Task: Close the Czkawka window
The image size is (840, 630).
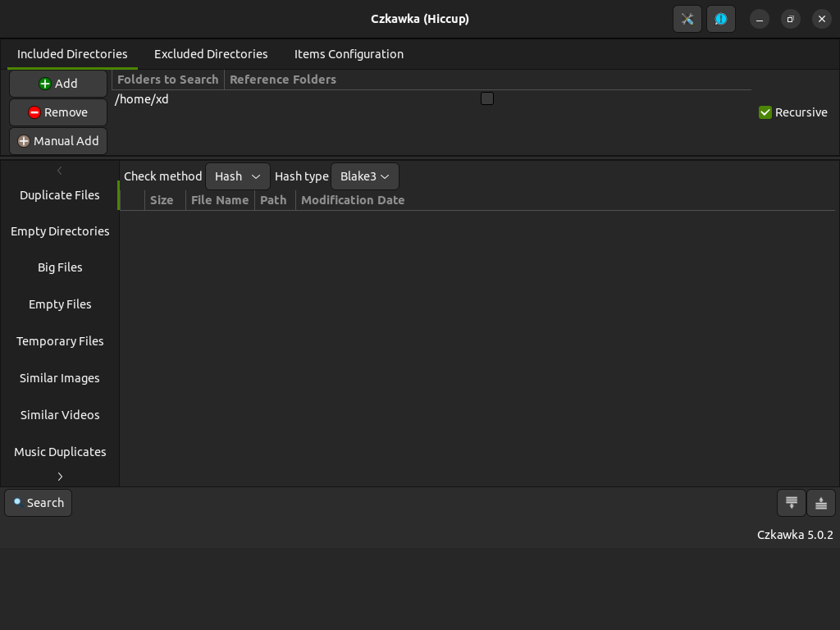Action: 822,20
